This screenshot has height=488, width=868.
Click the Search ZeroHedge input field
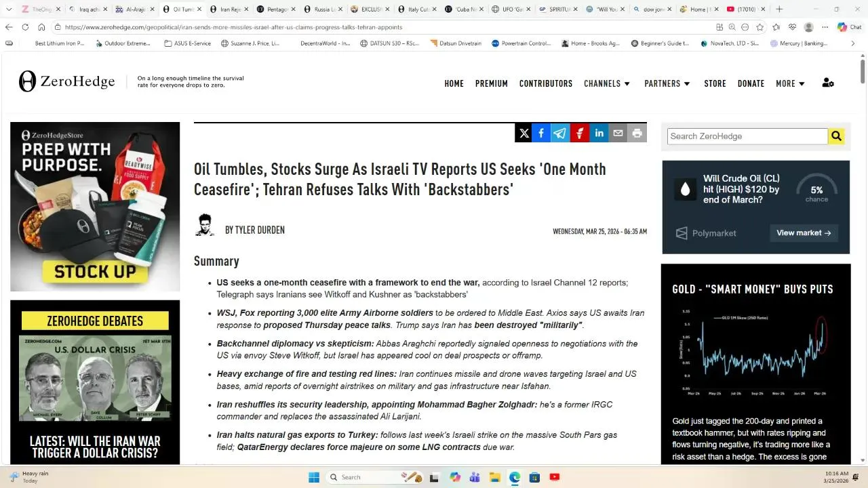(x=747, y=136)
